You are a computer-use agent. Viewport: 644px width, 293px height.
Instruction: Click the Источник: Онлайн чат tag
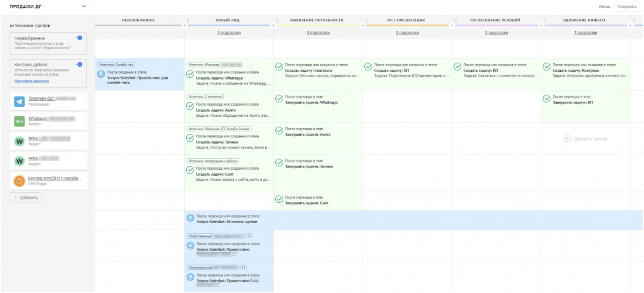116,64
